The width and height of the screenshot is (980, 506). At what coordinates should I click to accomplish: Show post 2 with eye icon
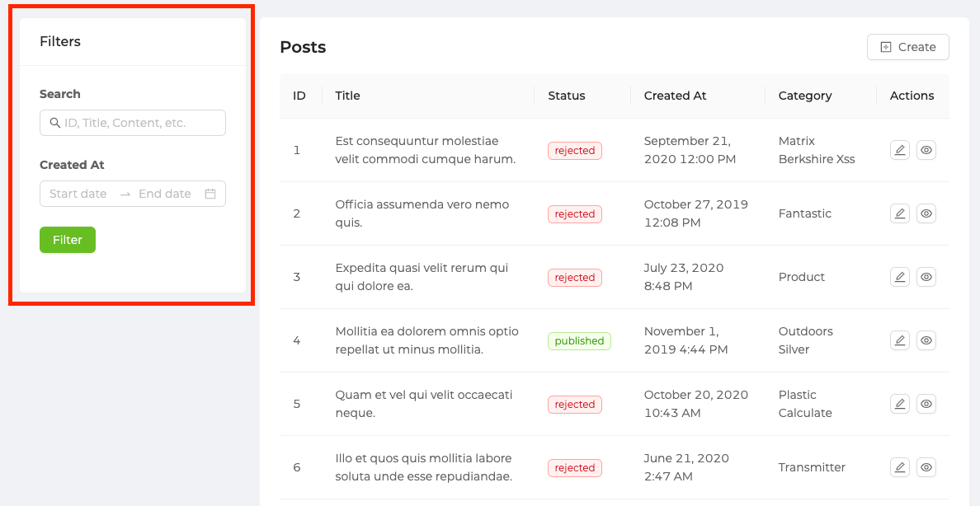[926, 213]
